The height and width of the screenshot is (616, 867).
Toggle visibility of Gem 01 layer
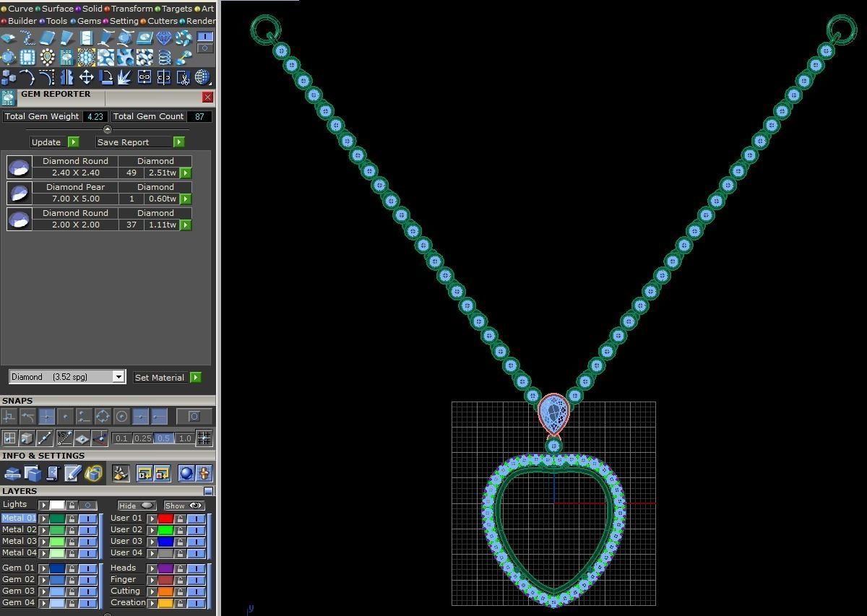pos(87,568)
